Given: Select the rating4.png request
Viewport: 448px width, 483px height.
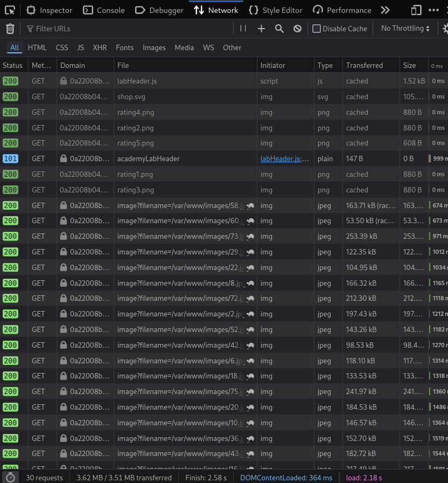Looking at the screenshot, I should (x=224, y=112).
